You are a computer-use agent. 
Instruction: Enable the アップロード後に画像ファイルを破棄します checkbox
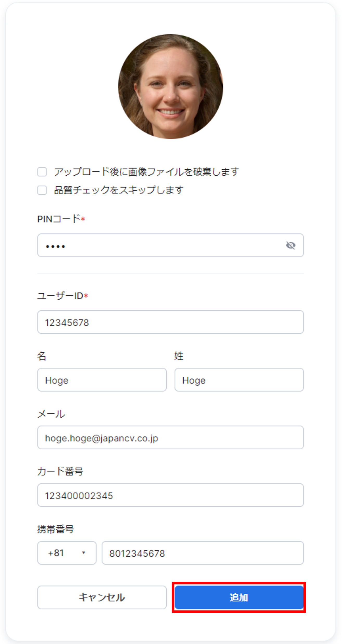(x=42, y=172)
